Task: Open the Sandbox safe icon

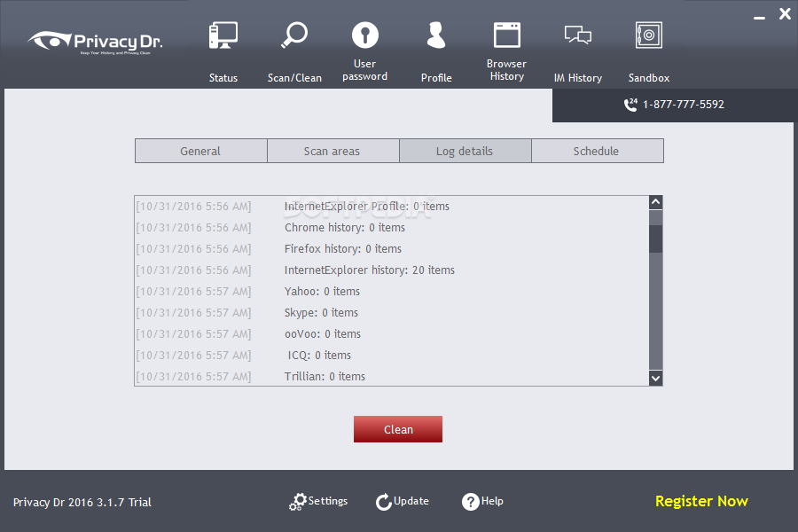Action: pyautogui.click(x=649, y=35)
